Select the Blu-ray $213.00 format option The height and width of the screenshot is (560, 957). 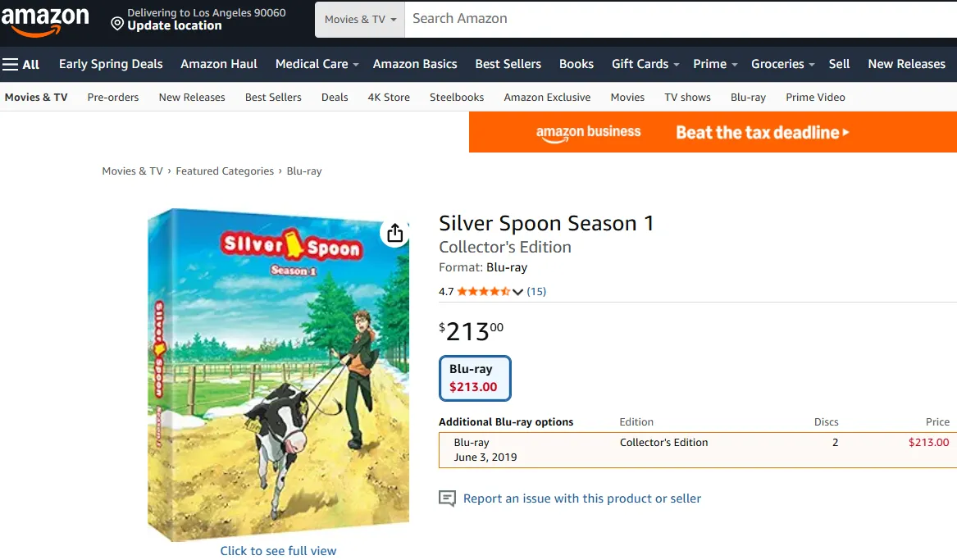tap(475, 378)
